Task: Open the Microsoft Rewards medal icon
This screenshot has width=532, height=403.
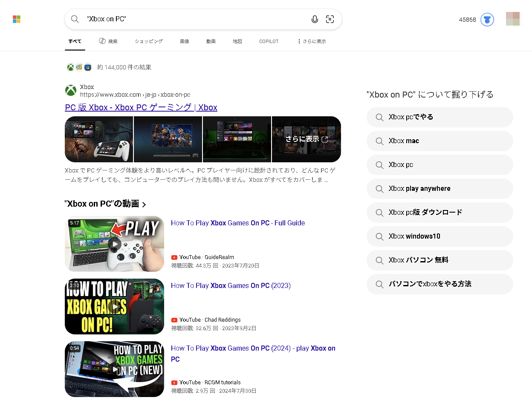Action: [x=487, y=19]
